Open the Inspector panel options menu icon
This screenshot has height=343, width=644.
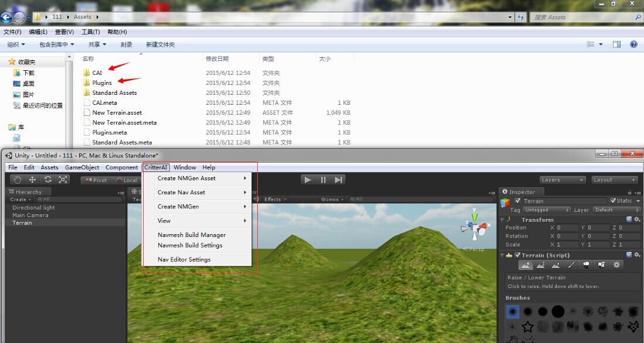638,193
